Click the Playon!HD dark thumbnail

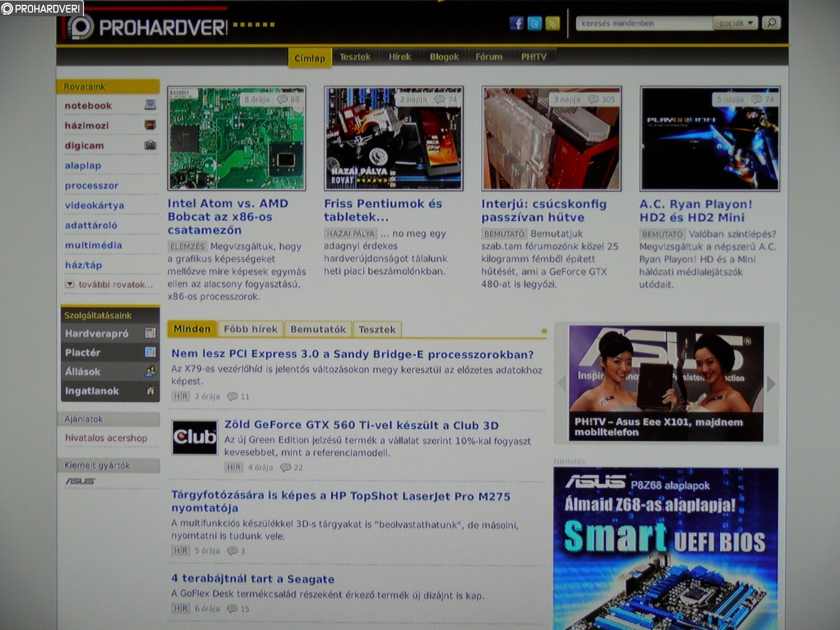(x=710, y=138)
